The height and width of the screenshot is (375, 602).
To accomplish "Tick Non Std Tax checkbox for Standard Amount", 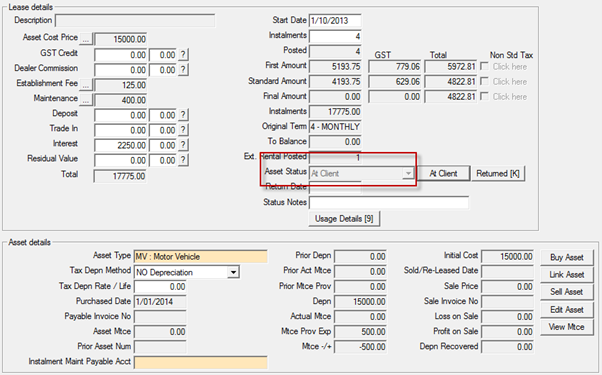I will 485,81.
